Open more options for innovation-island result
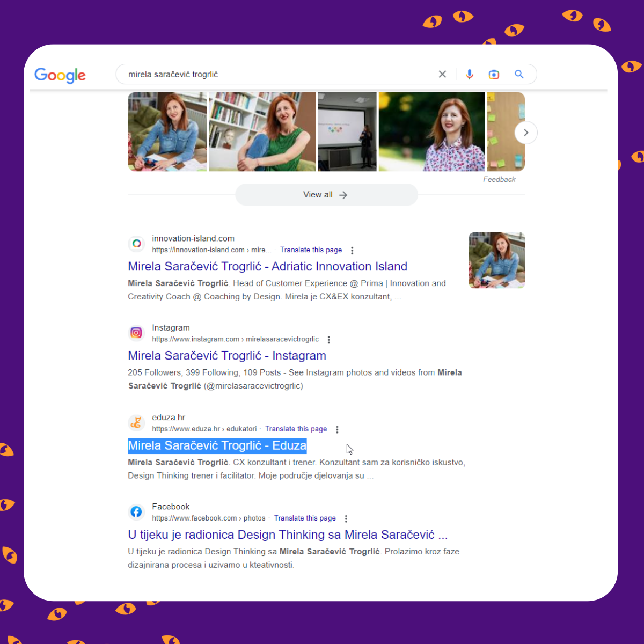 (x=352, y=251)
